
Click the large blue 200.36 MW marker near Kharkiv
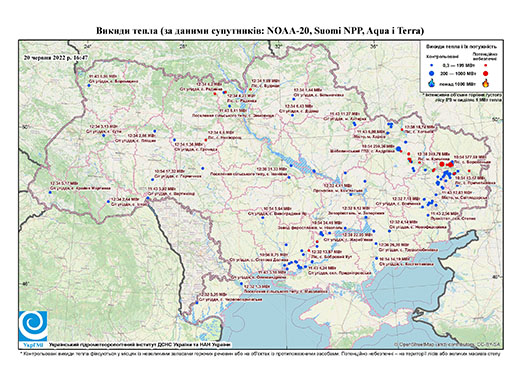(x=398, y=149)
